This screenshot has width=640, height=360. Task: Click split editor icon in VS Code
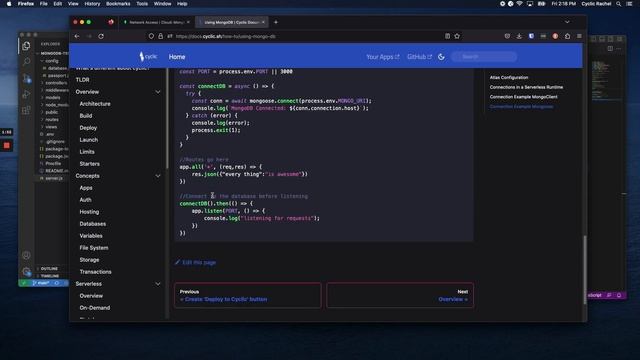[x=610, y=48]
